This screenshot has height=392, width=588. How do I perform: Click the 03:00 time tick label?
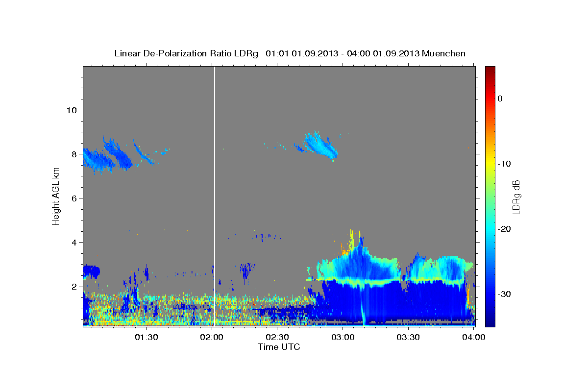pyautogui.click(x=343, y=337)
